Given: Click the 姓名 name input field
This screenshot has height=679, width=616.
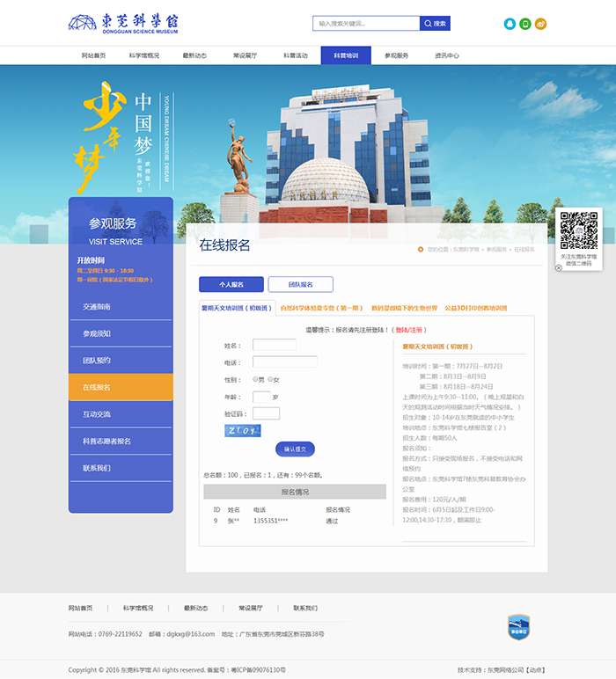Looking at the screenshot, I should 274,346.
